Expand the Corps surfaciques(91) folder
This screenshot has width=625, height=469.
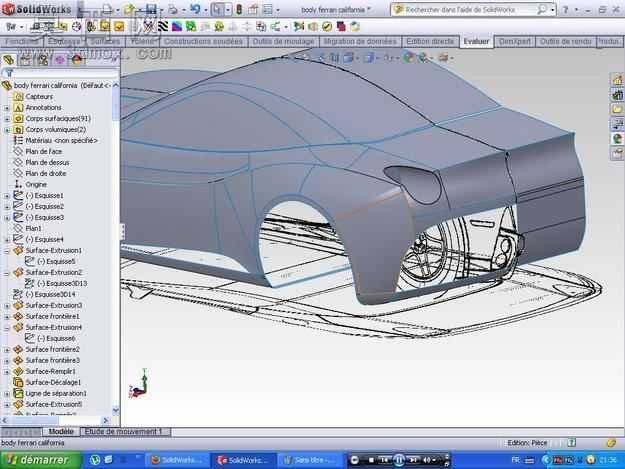coord(7,119)
